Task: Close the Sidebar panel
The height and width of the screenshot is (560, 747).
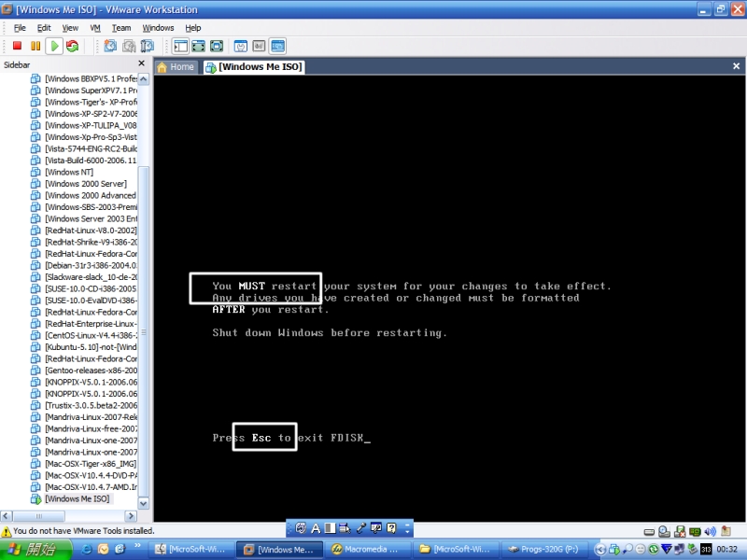Action: coord(141,63)
